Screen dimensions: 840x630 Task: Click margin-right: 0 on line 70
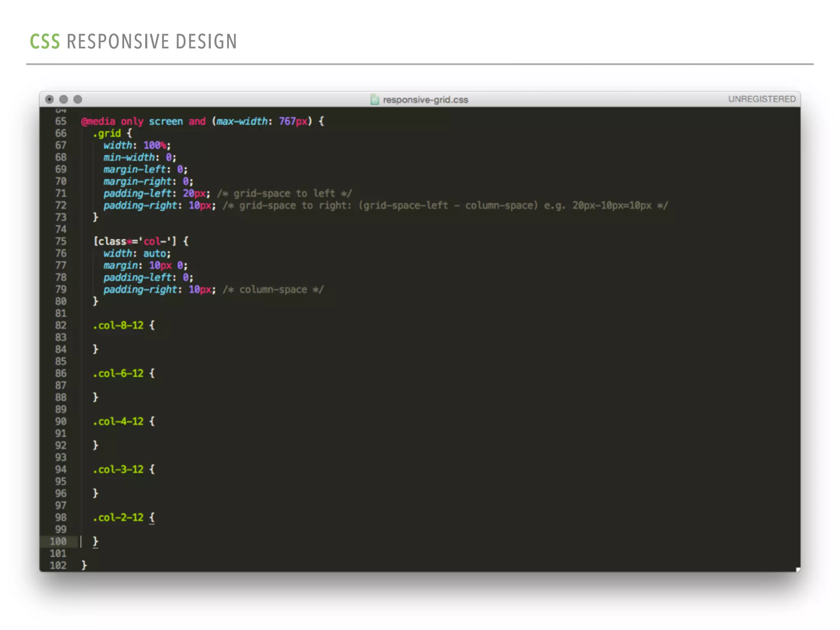click(x=148, y=181)
